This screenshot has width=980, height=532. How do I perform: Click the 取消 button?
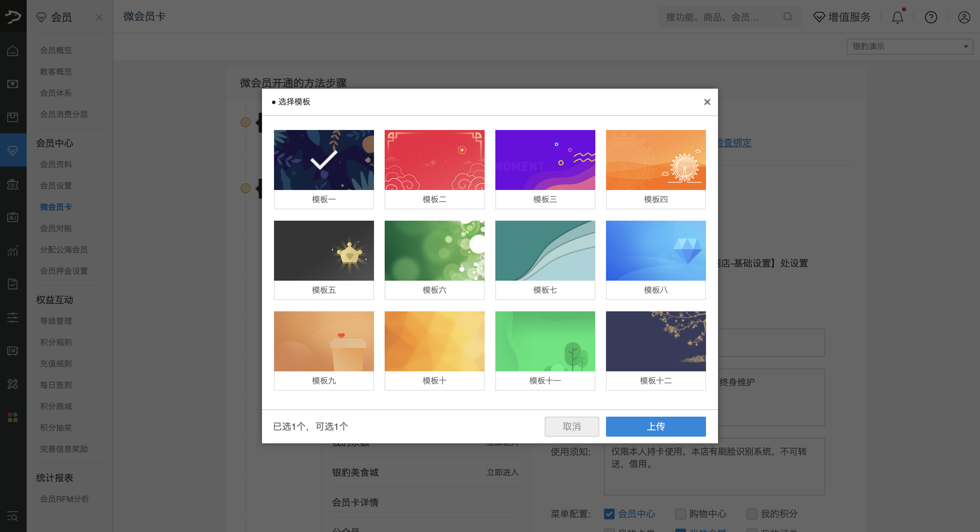[572, 427]
